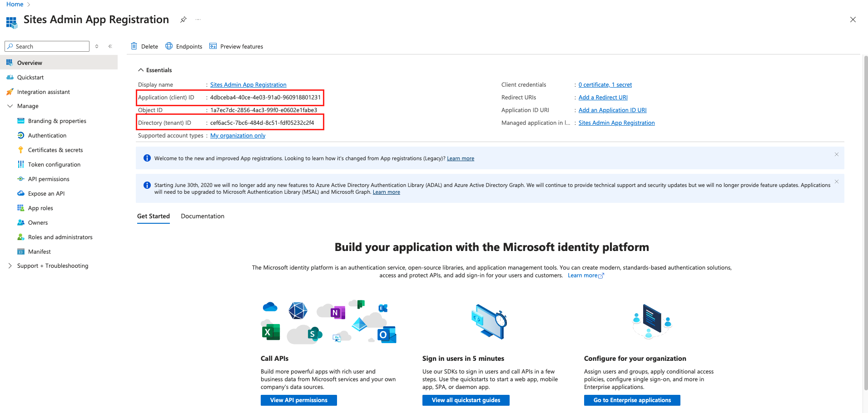Click the Preview features icon
This screenshot has width=868, height=413.
(213, 46)
